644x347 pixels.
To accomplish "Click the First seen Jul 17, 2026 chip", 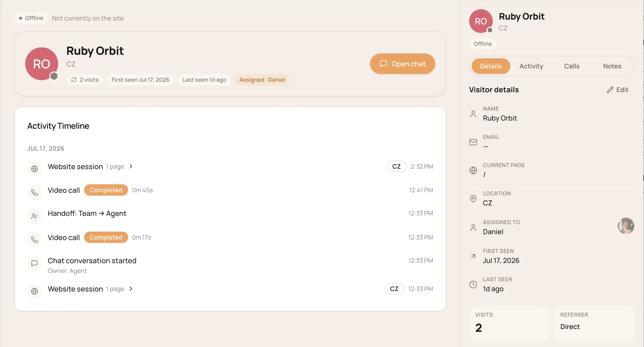I will point(140,80).
